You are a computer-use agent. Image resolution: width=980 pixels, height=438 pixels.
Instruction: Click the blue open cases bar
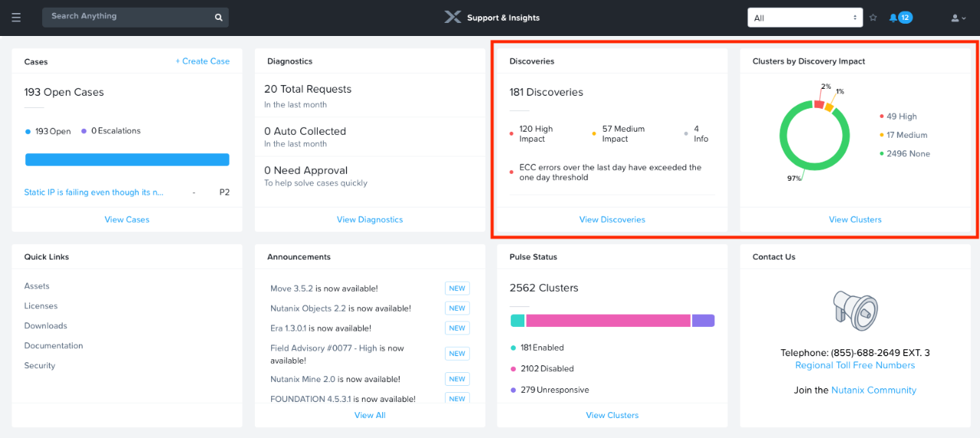coord(127,159)
